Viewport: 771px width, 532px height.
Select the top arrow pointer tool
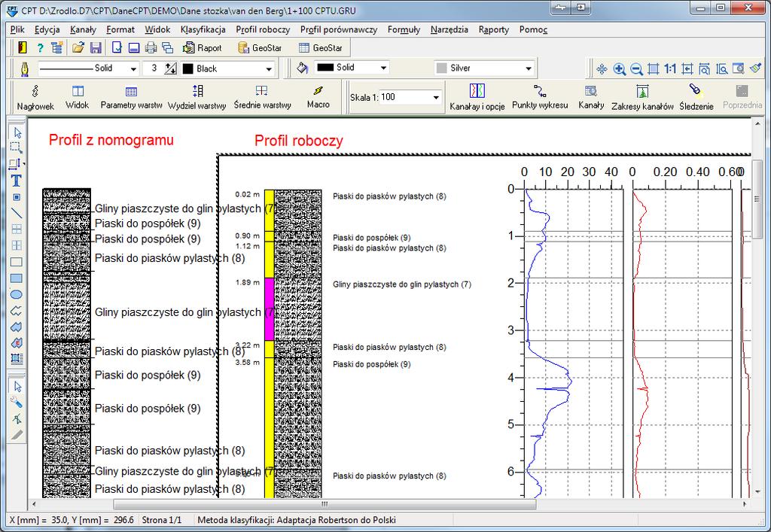(17, 132)
